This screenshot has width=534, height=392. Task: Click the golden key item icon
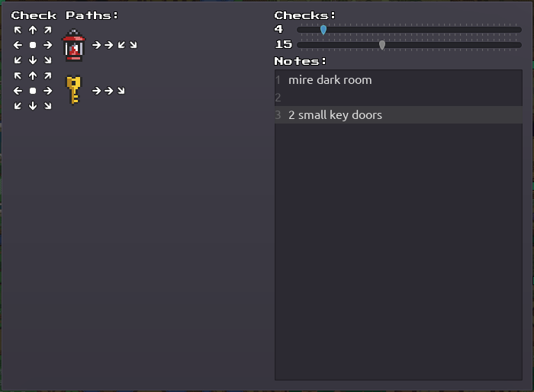[x=73, y=90]
